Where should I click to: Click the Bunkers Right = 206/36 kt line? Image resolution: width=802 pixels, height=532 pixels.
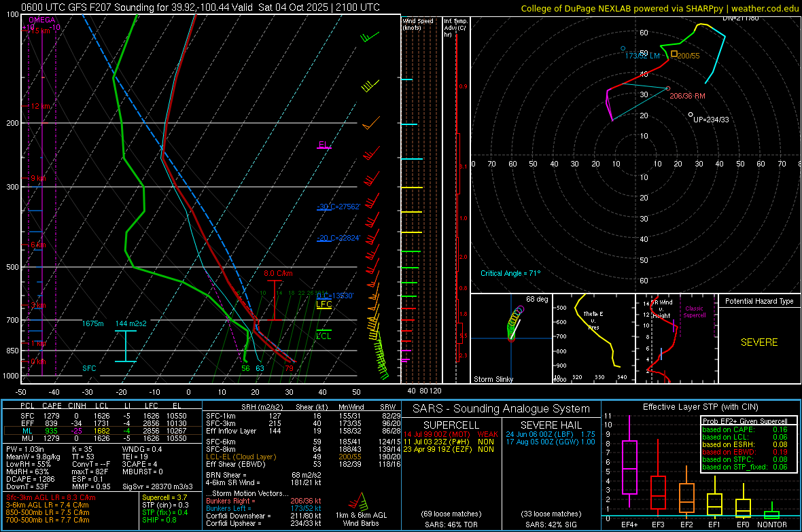coord(264,501)
